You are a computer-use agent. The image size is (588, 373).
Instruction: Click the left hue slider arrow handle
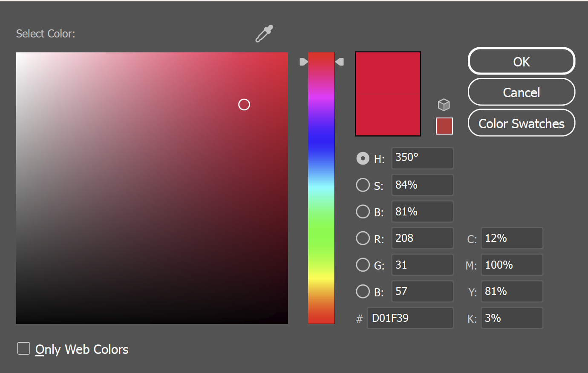(x=303, y=62)
